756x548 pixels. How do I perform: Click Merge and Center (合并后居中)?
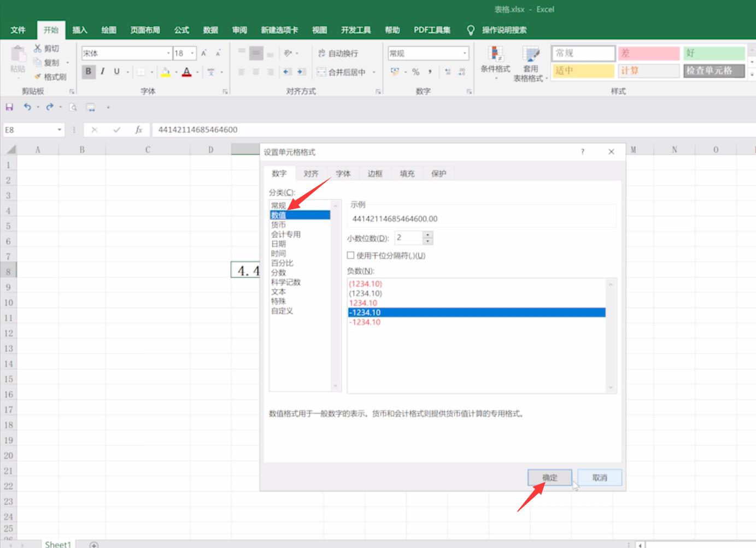pyautogui.click(x=342, y=72)
